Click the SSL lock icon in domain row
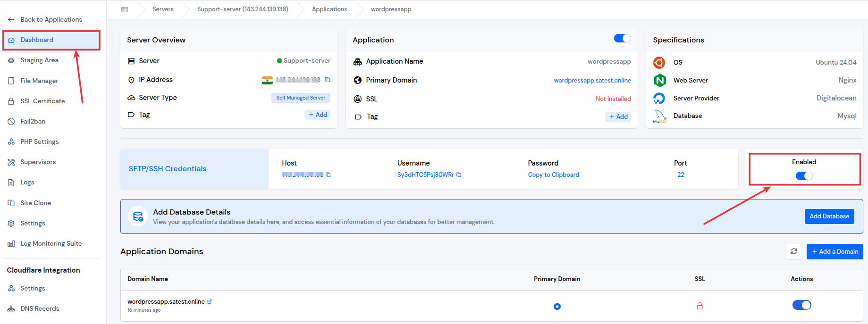The width and height of the screenshot is (868, 324). pos(699,306)
